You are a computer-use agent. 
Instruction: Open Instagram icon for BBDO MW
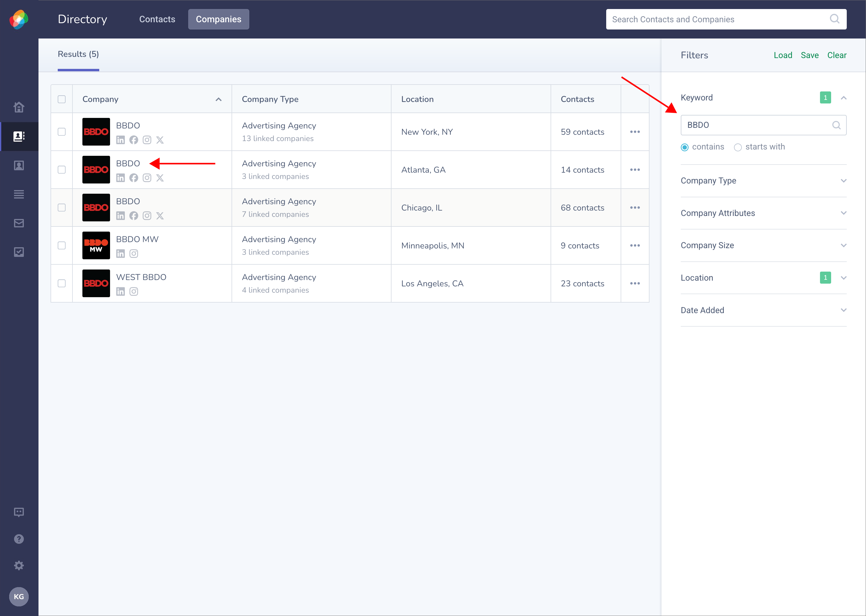point(134,254)
